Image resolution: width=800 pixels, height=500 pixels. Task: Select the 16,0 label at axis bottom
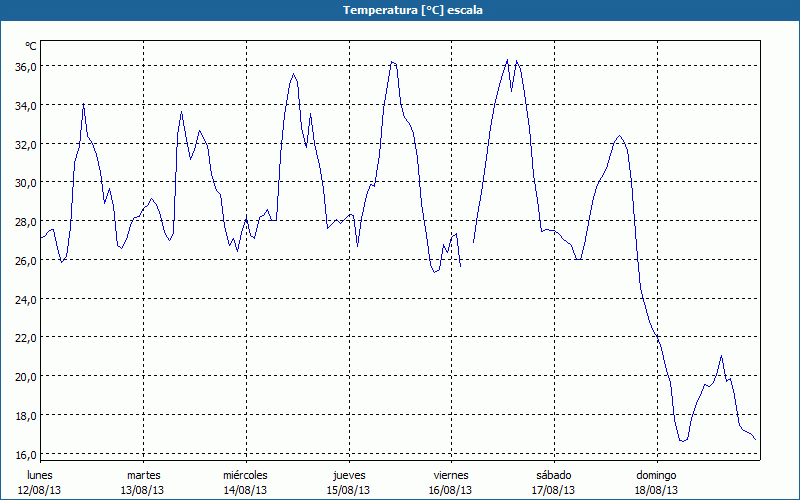[25, 454]
